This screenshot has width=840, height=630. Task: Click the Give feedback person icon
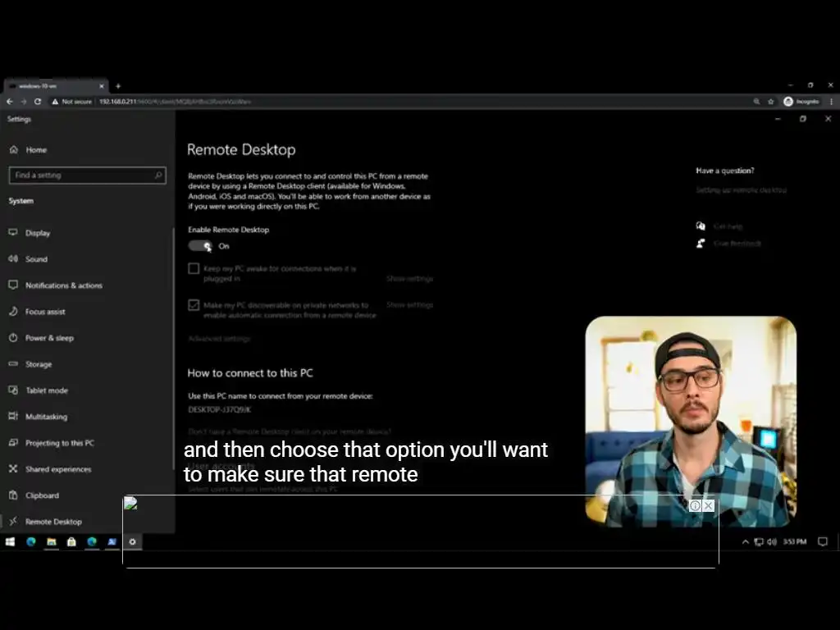pyautogui.click(x=701, y=243)
